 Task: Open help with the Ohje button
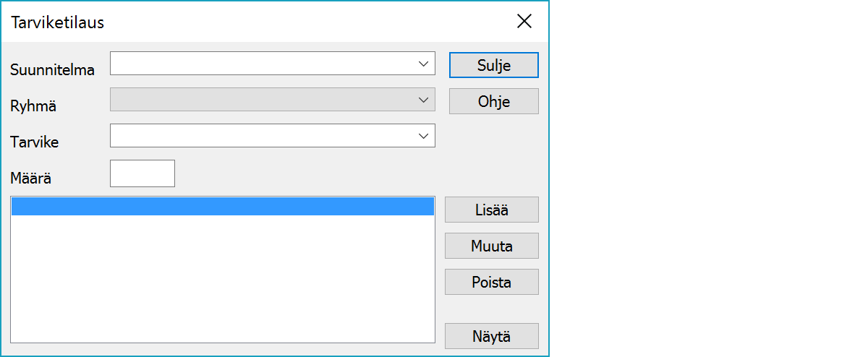[x=494, y=101]
